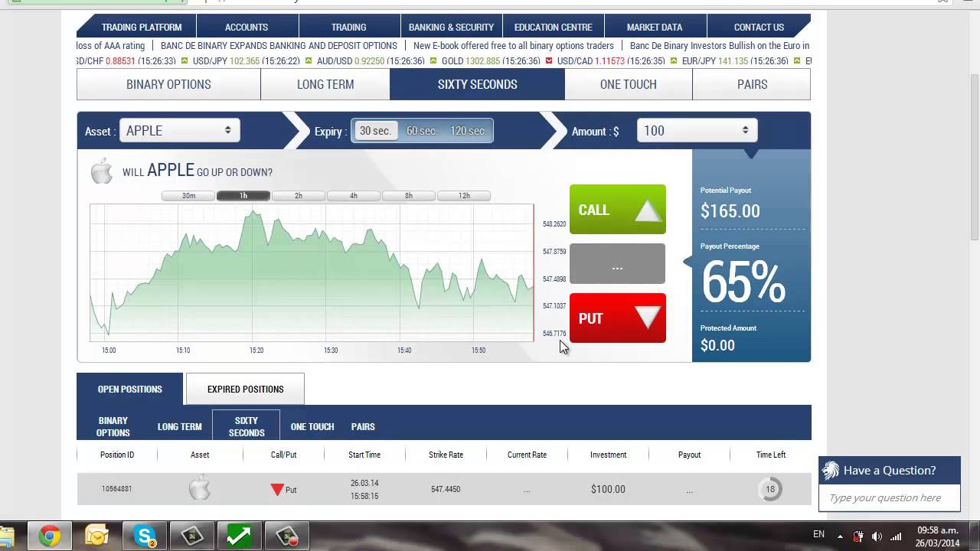The image size is (980, 551).
Task: Open the Asset dropdown showing APPLE
Action: [x=180, y=131]
